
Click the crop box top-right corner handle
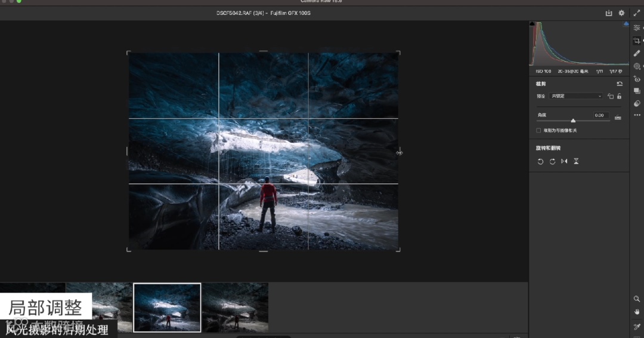(398, 53)
